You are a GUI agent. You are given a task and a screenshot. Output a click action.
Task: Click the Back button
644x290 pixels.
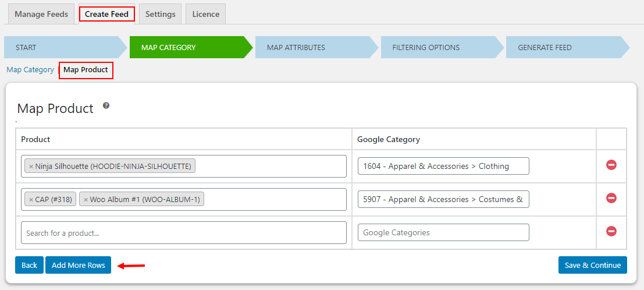(29, 266)
